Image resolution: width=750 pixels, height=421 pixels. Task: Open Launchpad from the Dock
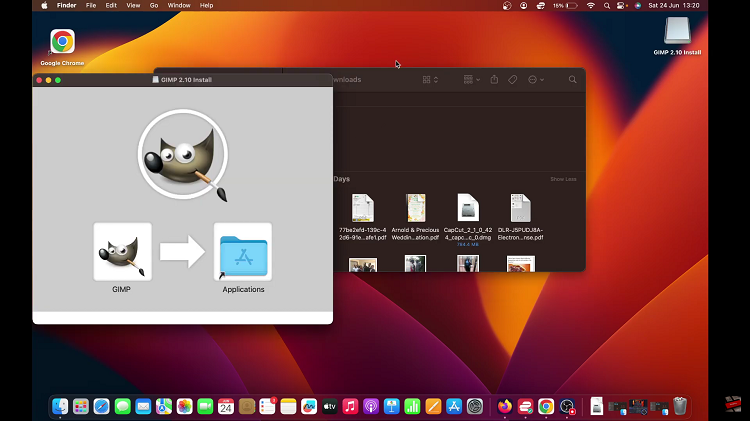tap(81, 407)
